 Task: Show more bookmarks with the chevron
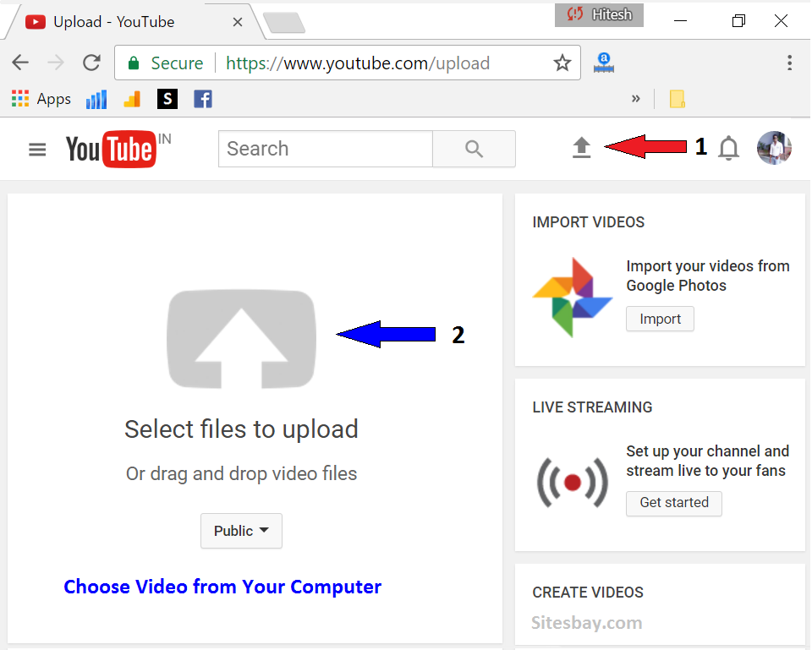pos(636,98)
